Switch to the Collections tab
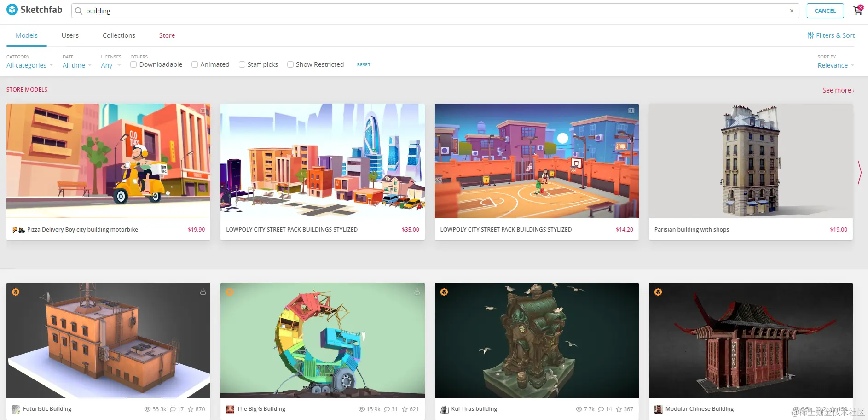Viewport: 868px width, 420px height. [x=119, y=35]
